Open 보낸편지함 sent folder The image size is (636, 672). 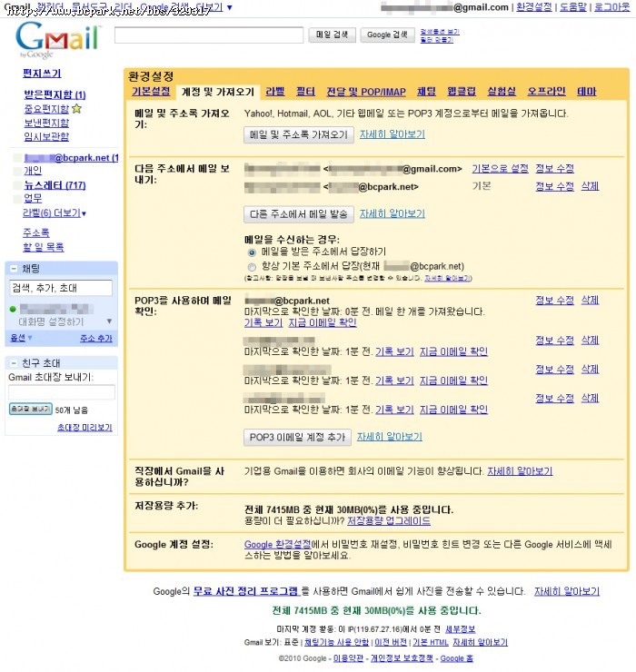pos(46,123)
